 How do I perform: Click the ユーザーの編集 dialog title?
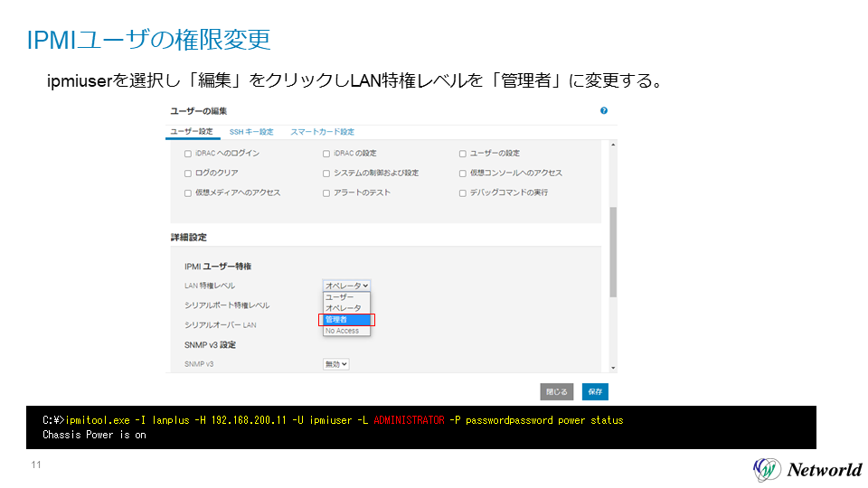point(199,111)
